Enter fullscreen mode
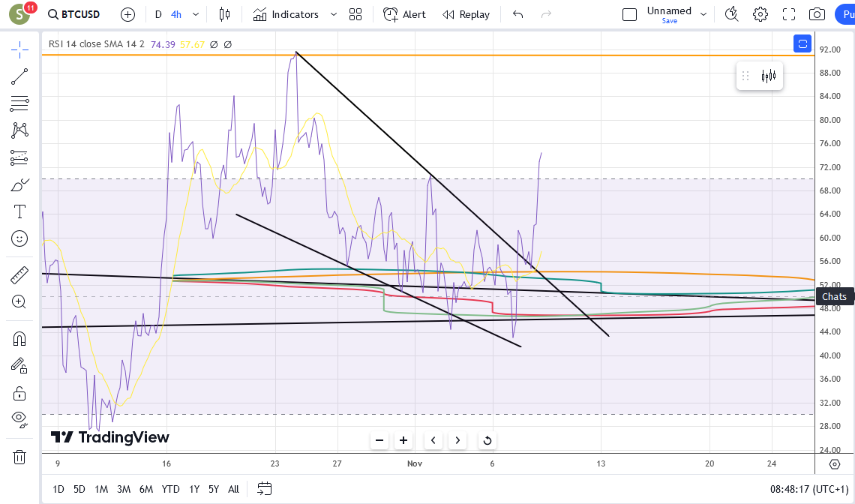855x504 pixels. 788,15
